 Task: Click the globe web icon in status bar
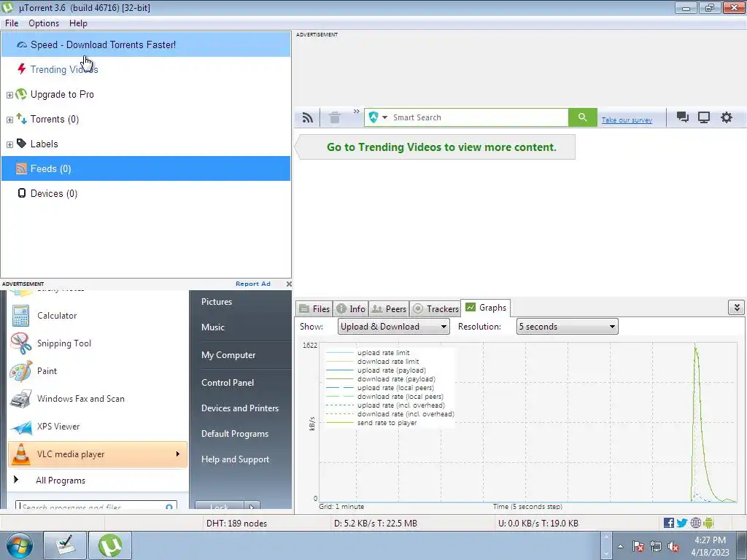pos(695,523)
